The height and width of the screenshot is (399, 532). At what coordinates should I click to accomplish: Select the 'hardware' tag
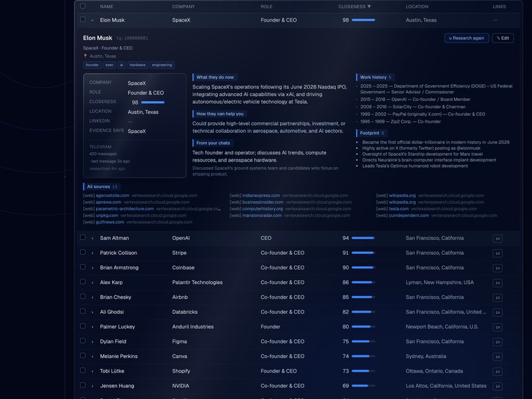coord(137,65)
